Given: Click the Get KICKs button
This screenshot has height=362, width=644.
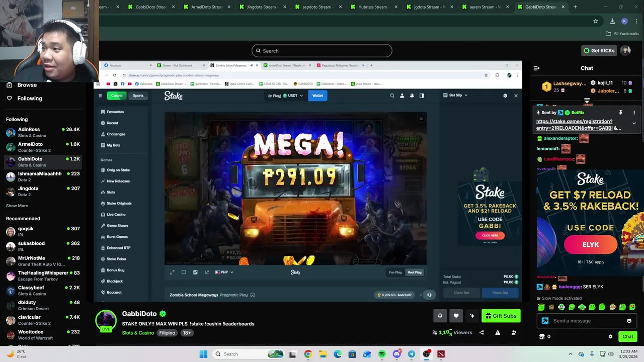Looking at the screenshot, I should pos(599,50).
